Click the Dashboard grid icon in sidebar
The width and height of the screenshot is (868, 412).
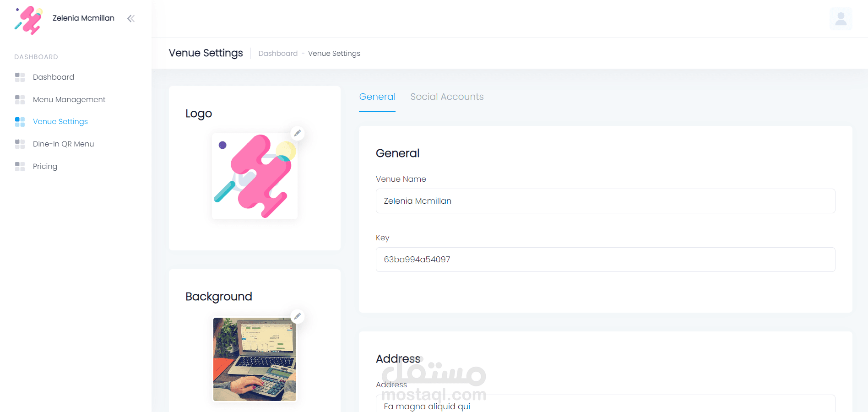(x=20, y=77)
